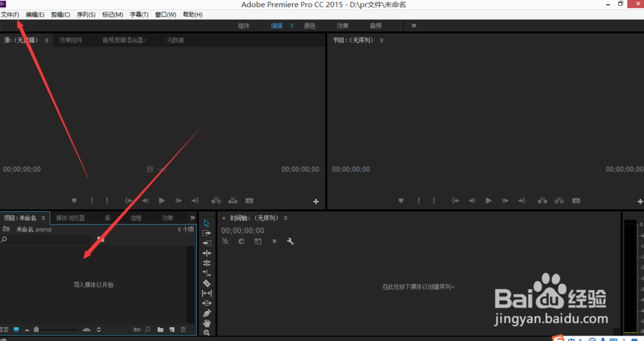Mark In point in Source monitor
The height and width of the screenshot is (341, 644).
pos(91,201)
